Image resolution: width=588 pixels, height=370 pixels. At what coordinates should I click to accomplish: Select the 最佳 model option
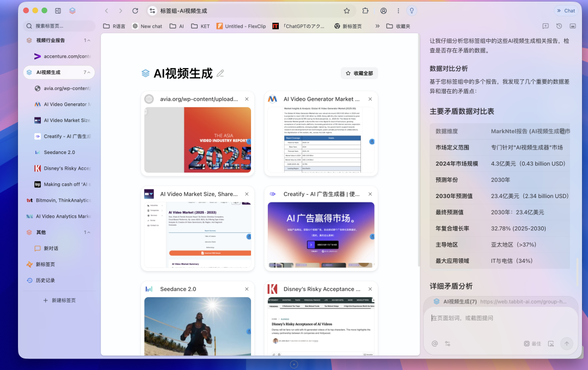pyautogui.click(x=532, y=343)
